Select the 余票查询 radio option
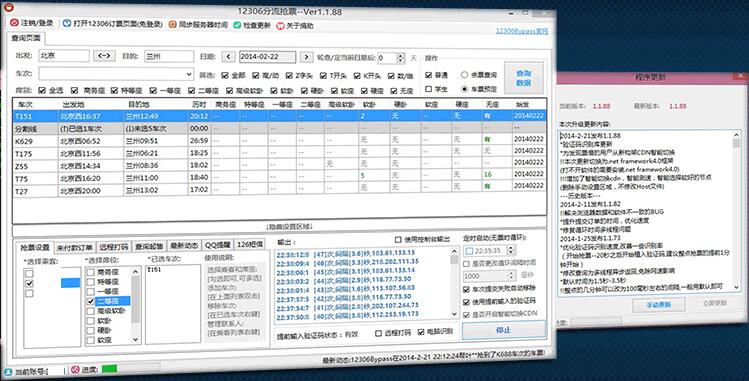Screen dimensions: 749x381 [464, 74]
